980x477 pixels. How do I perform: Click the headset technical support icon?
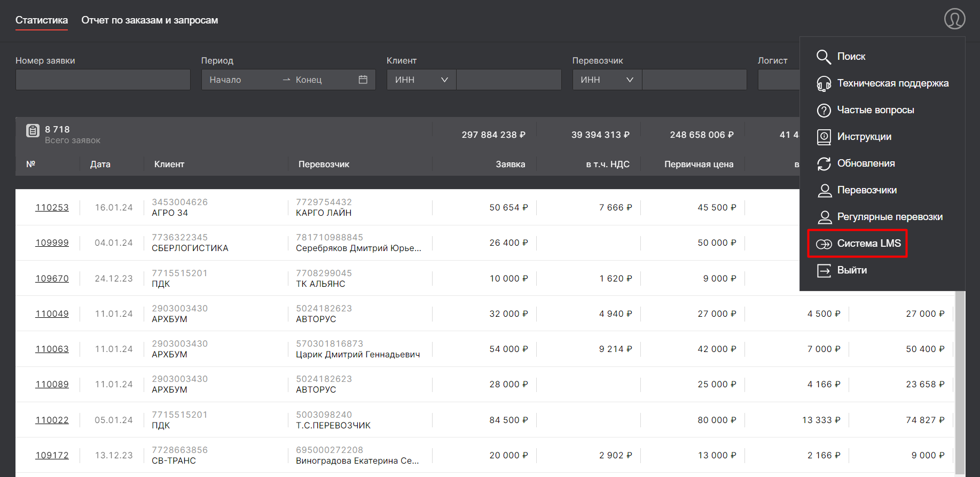tap(824, 83)
